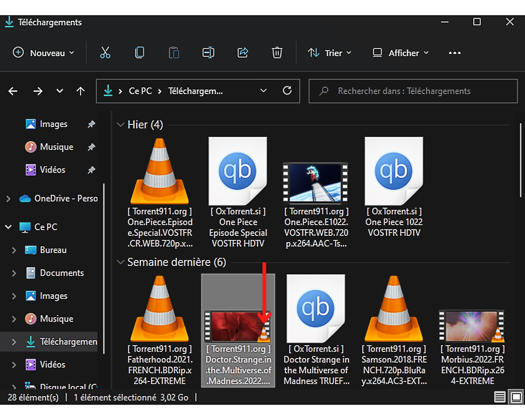The image size is (525, 420).
Task: Open the three-dots more options menu
Action: pyautogui.click(x=455, y=53)
